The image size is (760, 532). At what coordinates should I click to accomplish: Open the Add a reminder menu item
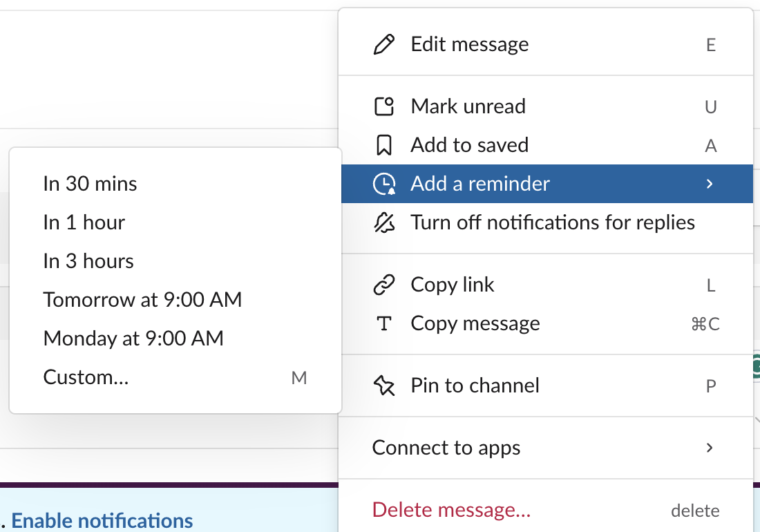click(x=546, y=184)
